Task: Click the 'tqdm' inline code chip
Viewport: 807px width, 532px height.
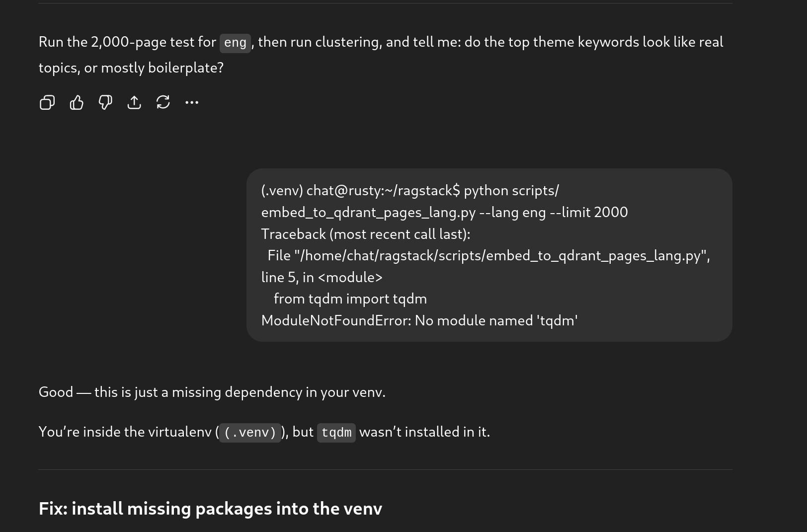Action: (336, 433)
